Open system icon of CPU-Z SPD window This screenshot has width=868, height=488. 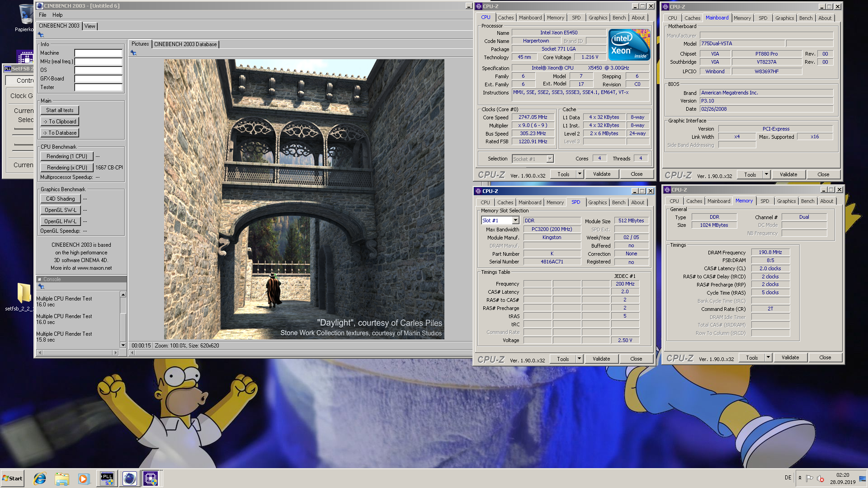(478, 191)
